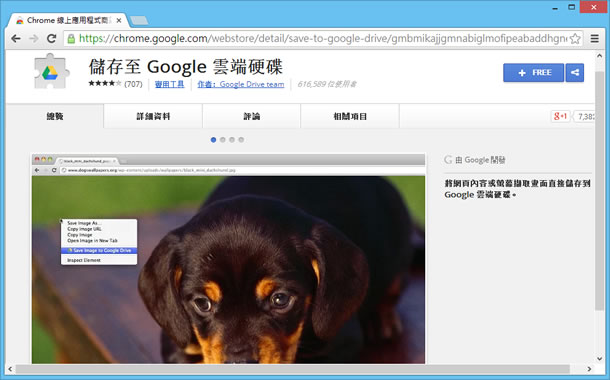Go back with the browser back arrow

[16, 39]
